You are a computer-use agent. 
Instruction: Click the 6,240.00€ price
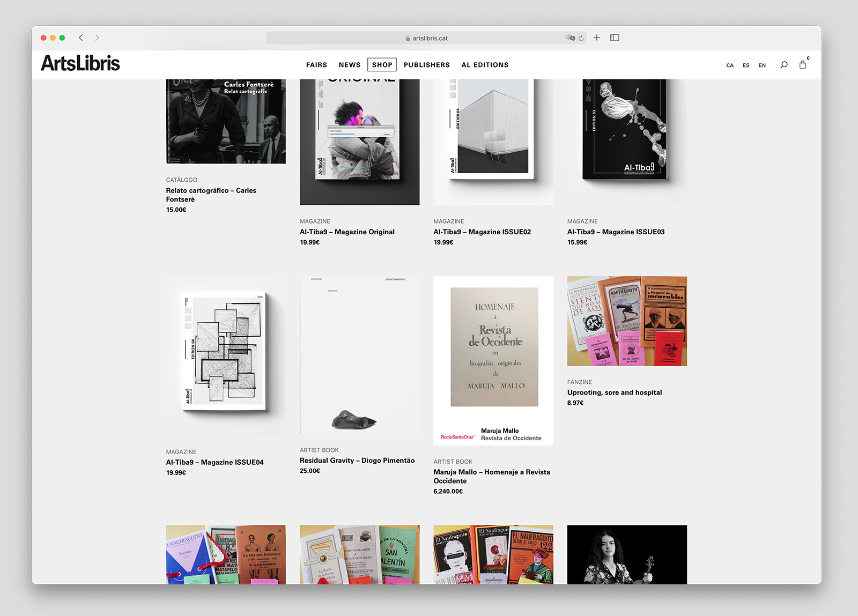[x=448, y=491]
